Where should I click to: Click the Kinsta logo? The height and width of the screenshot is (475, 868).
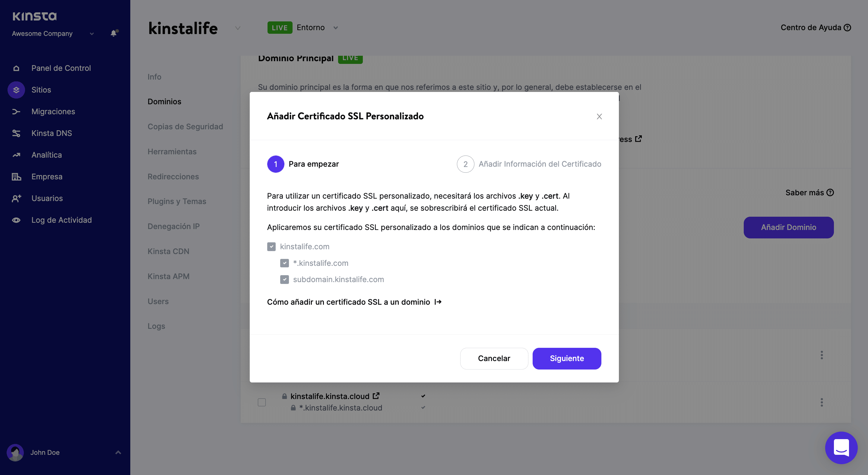[x=34, y=16]
